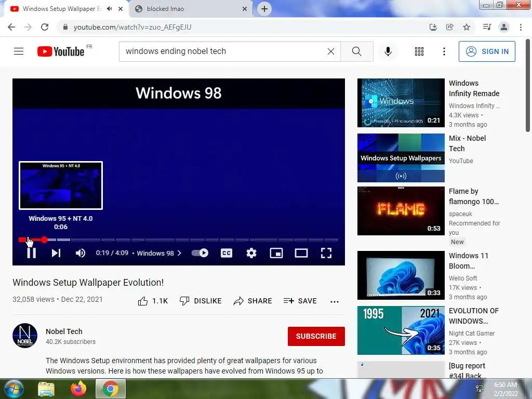Pause the video
This screenshot has width=532, height=399.
pos(31,253)
